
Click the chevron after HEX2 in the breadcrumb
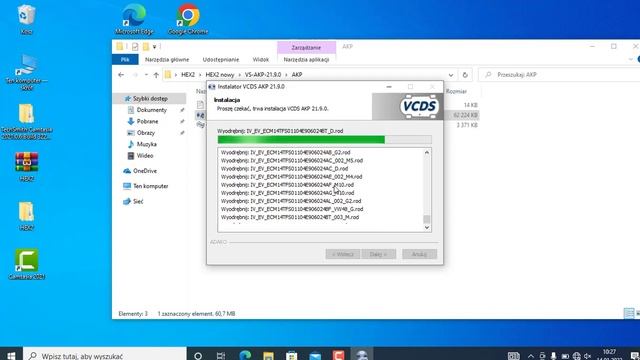[x=200, y=75]
